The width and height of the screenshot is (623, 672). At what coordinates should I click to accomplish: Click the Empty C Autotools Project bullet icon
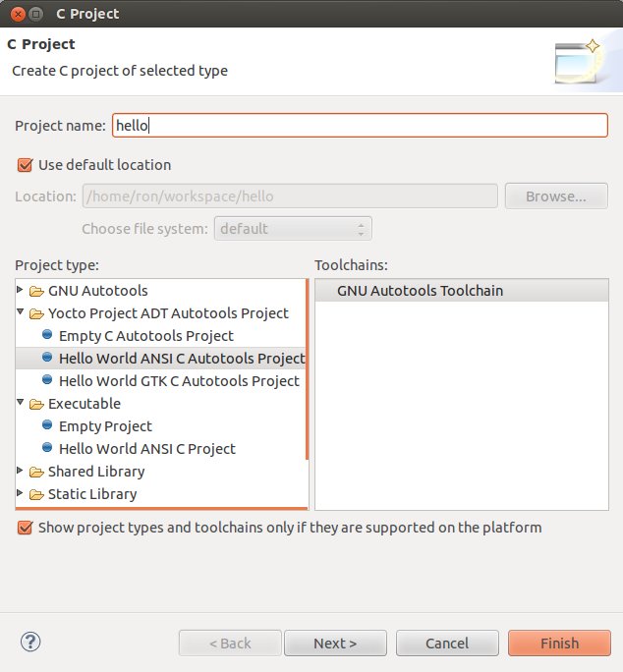pos(47,336)
